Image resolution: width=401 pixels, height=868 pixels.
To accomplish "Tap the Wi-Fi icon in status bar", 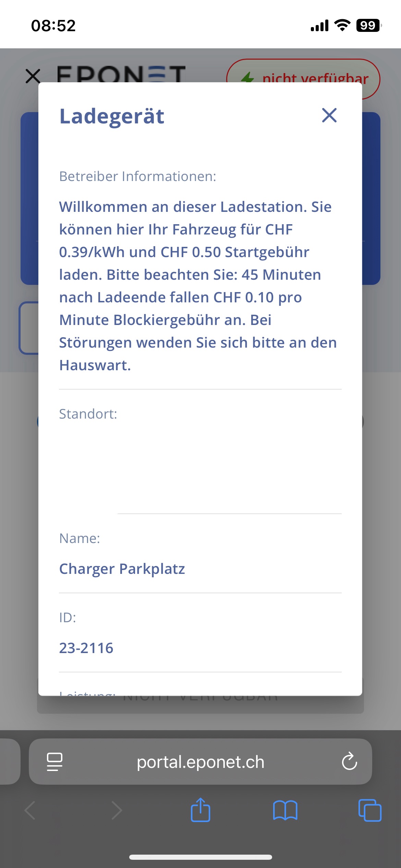I will tap(342, 25).
